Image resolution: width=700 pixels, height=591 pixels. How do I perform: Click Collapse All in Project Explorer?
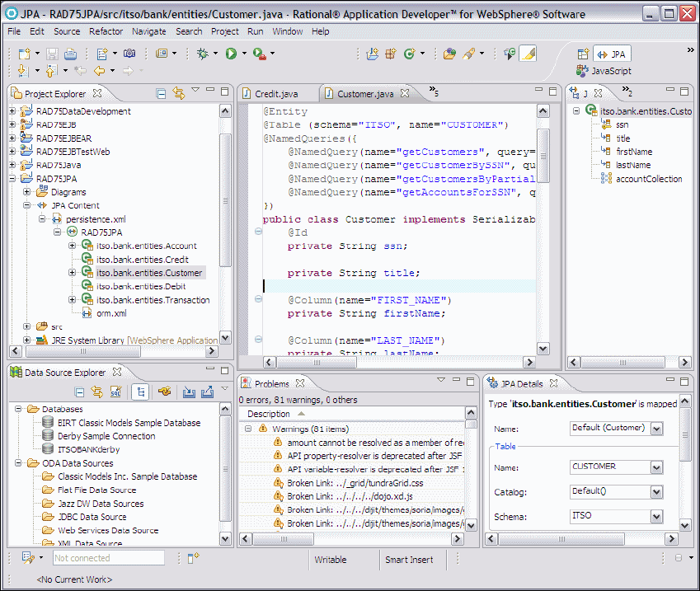coord(162,94)
